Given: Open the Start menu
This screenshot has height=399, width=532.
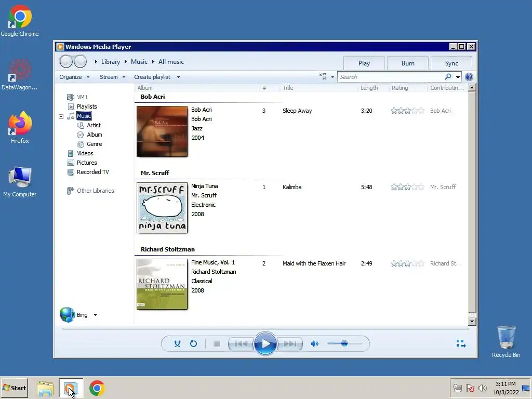Looking at the screenshot, I should (x=14, y=388).
